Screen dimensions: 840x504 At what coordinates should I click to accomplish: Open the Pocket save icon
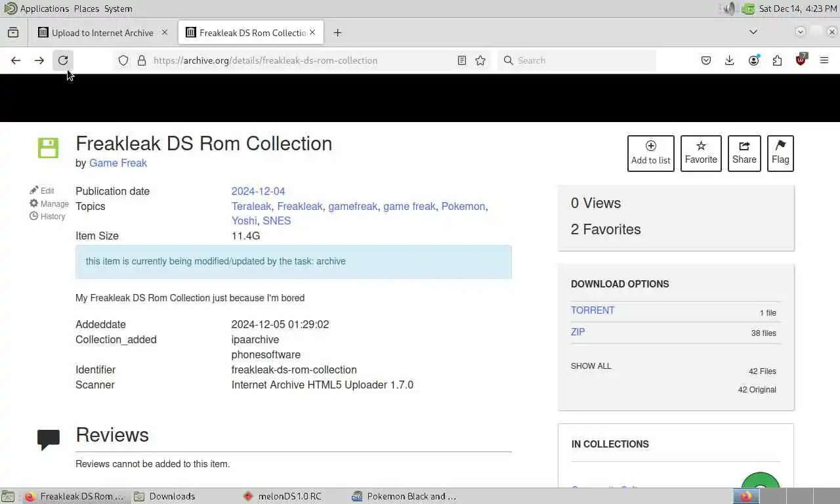click(x=706, y=60)
